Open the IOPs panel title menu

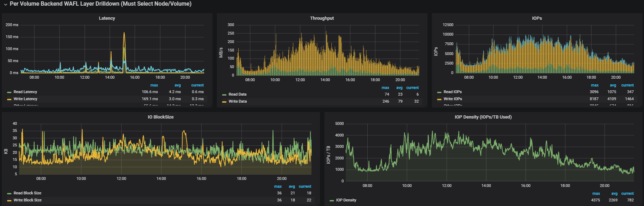536,18
